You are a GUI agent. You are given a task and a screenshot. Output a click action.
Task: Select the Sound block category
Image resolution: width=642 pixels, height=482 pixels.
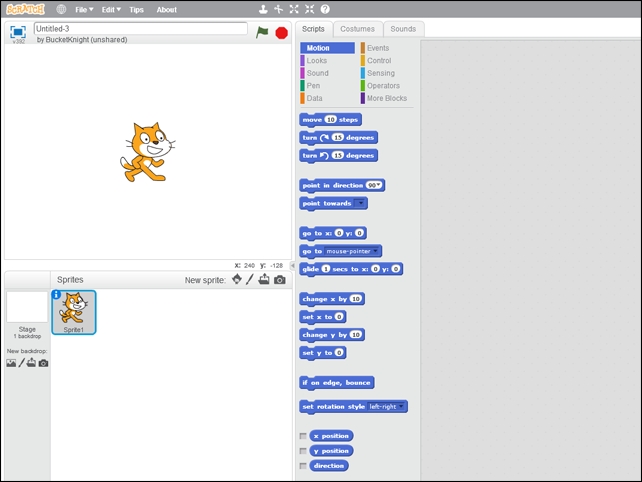(318, 73)
